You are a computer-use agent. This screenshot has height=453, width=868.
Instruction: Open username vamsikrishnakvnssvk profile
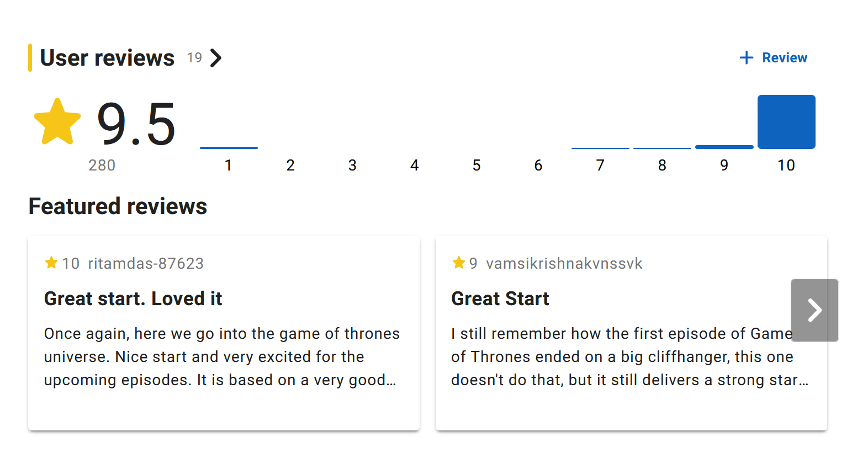(564, 264)
